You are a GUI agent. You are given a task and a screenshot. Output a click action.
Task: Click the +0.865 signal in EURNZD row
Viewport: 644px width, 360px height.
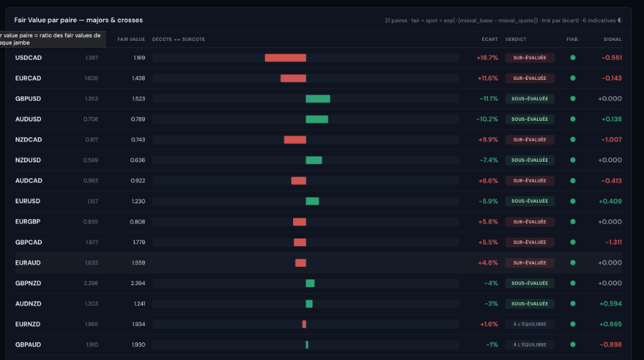[610, 324]
